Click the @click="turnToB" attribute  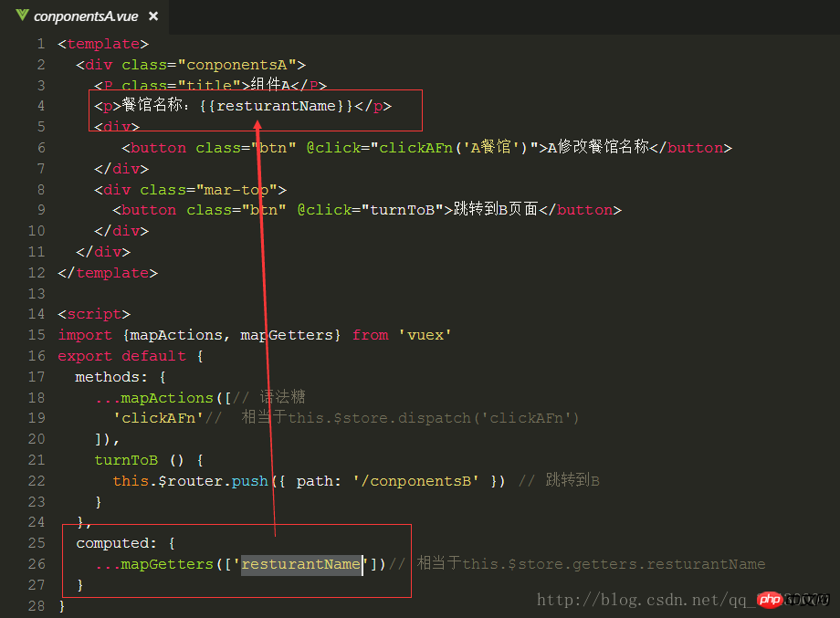pos(371,210)
